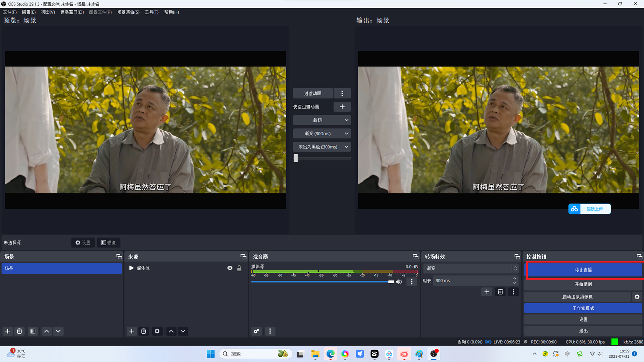This screenshot has width=644, height=362.
Task: Delete the selected source with trash icon
Action: point(144,331)
